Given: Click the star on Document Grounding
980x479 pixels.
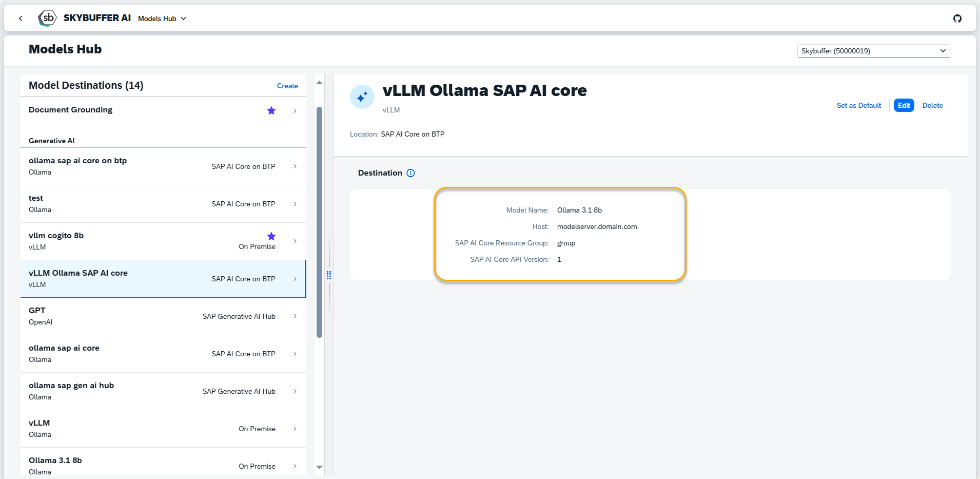Looking at the screenshot, I should click(271, 110).
